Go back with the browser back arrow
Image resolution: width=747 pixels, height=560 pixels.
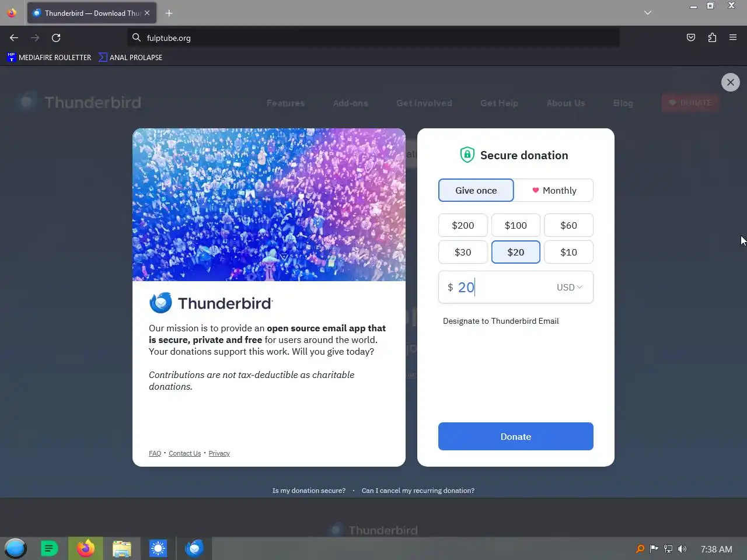pyautogui.click(x=14, y=37)
